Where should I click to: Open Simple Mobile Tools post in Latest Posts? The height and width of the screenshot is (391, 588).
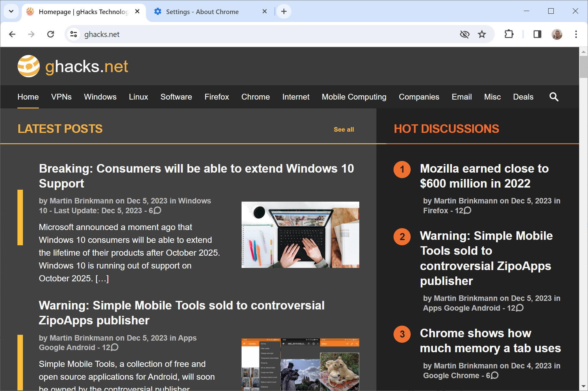(182, 313)
